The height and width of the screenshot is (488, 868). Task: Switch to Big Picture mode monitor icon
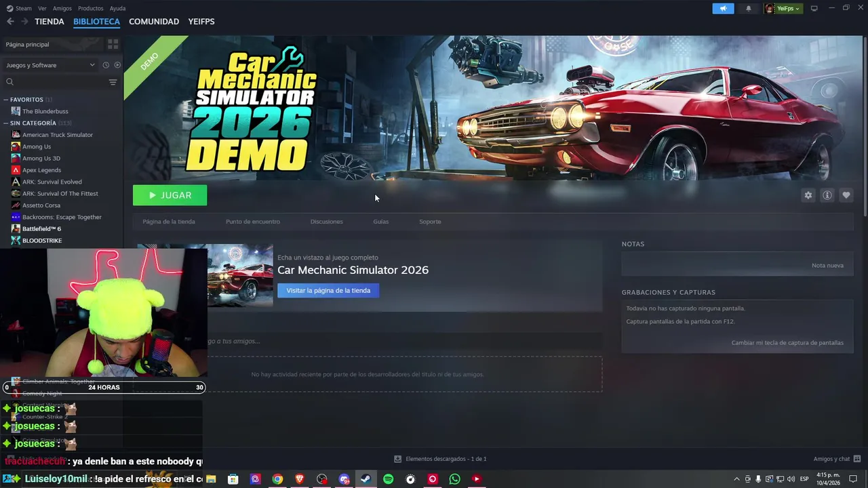pyautogui.click(x=814, y=8)
